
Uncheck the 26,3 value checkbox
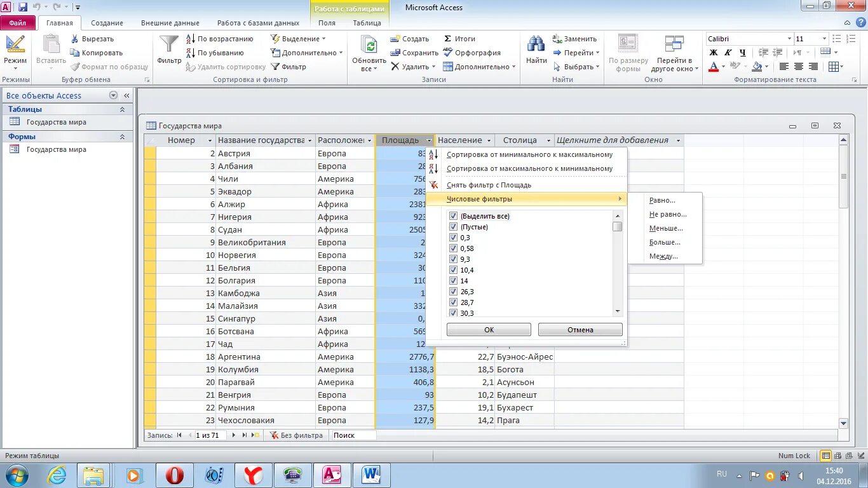(453, 292)
